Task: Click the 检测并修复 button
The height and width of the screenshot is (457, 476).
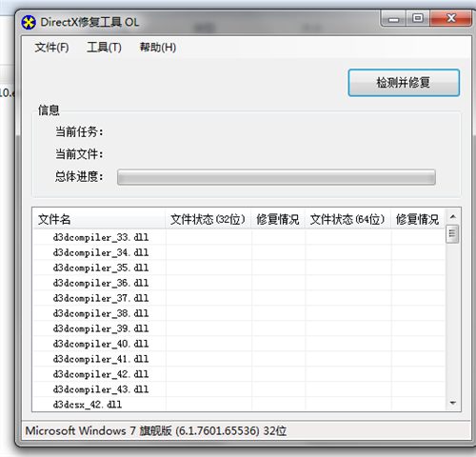Action: pos(404,83)
